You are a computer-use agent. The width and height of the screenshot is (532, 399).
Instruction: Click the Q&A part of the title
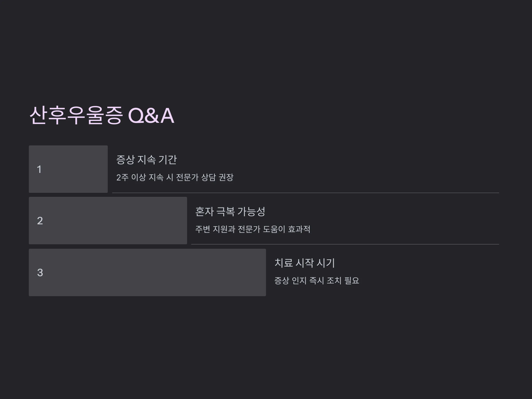click(151, 115)
